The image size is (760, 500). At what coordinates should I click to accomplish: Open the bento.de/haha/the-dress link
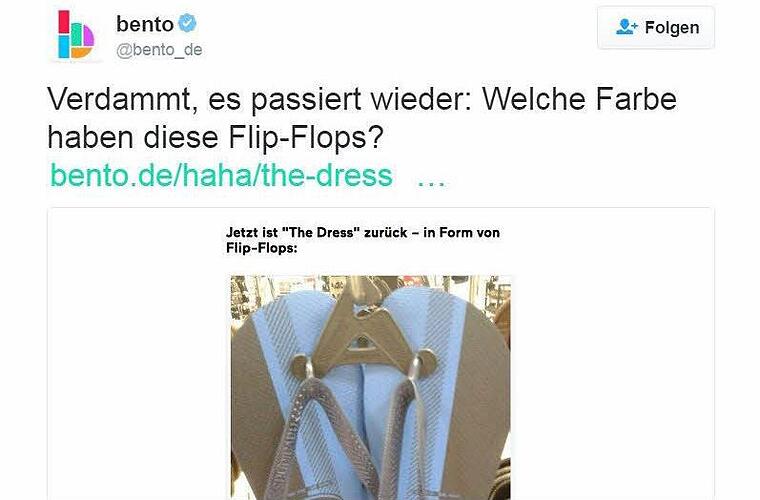[222, 175]
